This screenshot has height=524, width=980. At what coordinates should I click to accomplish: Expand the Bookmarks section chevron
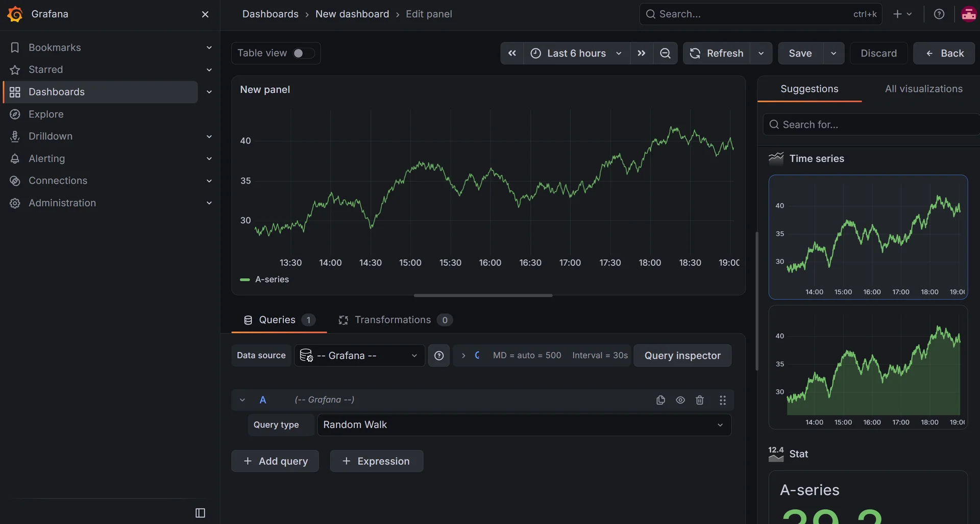[x=209, y=47]
